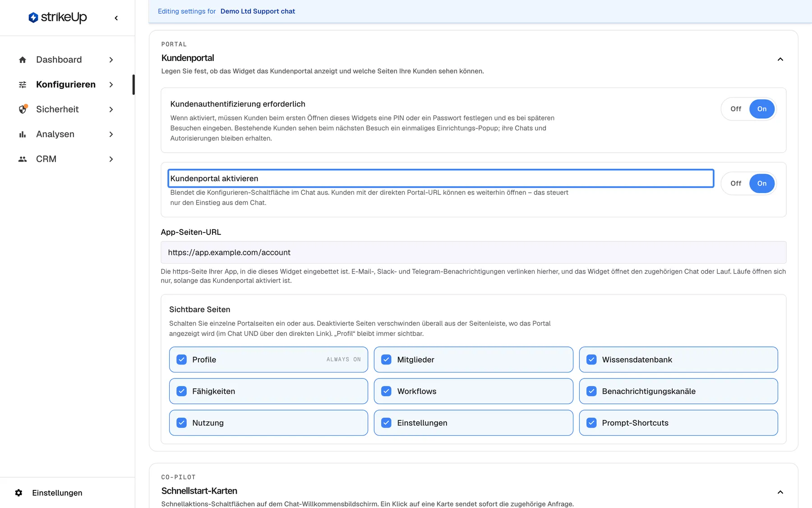Click the ALWAYS ON label

(344, 359)
